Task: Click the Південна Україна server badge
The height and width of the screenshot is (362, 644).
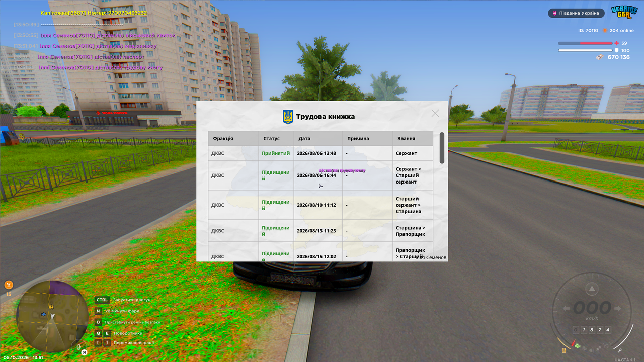Action: pos(576,13)
